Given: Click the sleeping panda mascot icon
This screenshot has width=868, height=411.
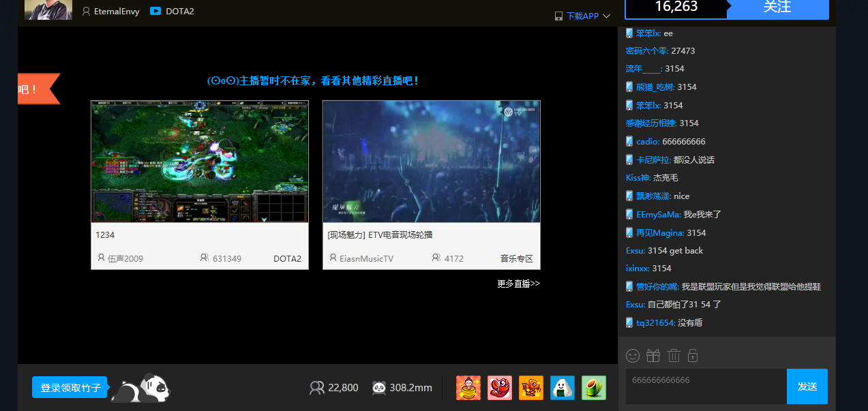Looking at the screenshot, I should click(140, 388).
